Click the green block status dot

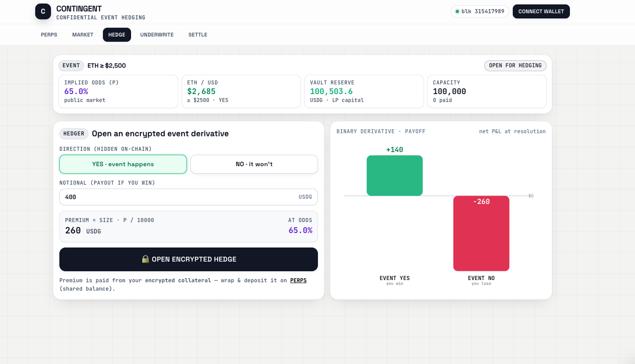click(x=457, y=11)
